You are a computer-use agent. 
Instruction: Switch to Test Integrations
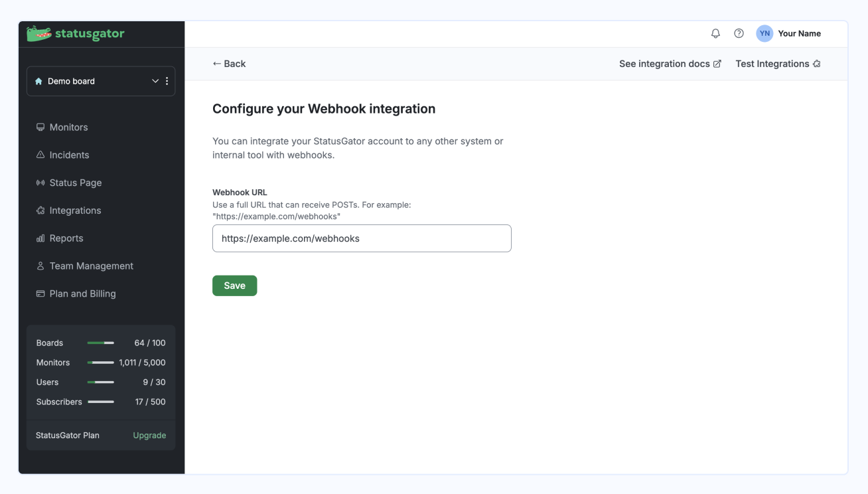click(778, 63)
